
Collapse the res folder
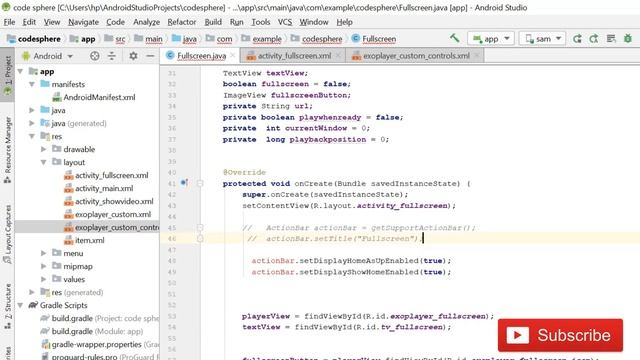[32, 136]
